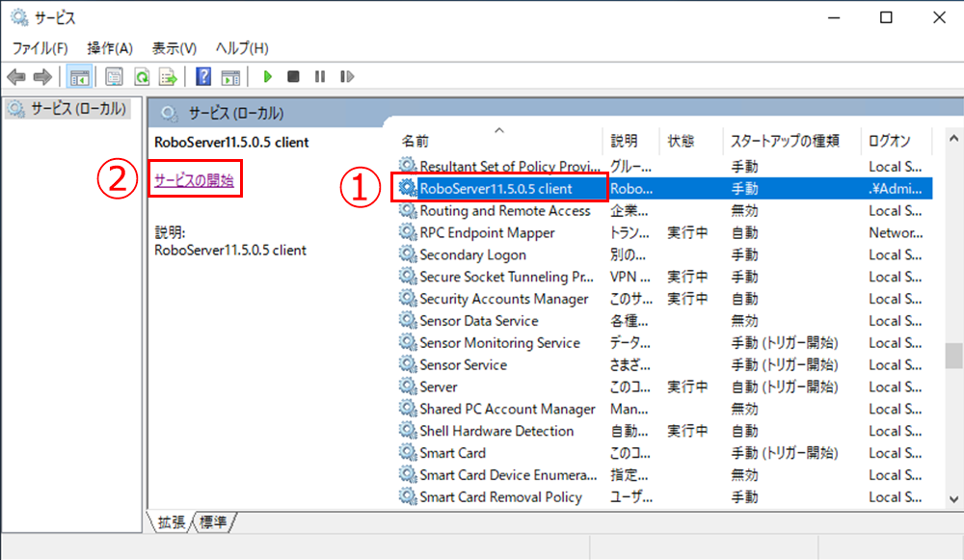This screenshot has height=560, width=964.
Task: Select the Smart Card Removal Policy service
Action: [x=500, y=496]
